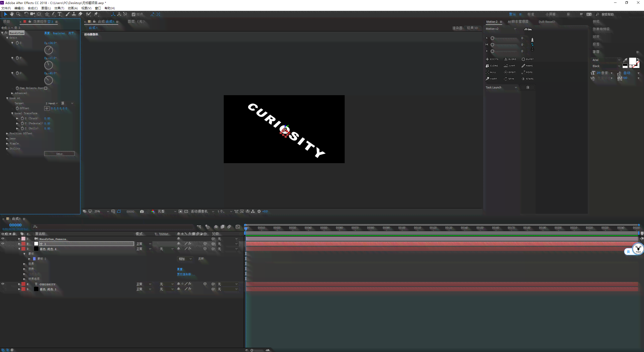This screenshot has width=644, height=352.
Task: Toggle the lock on 效果控件 panel tab
Action: pos(30,21)
